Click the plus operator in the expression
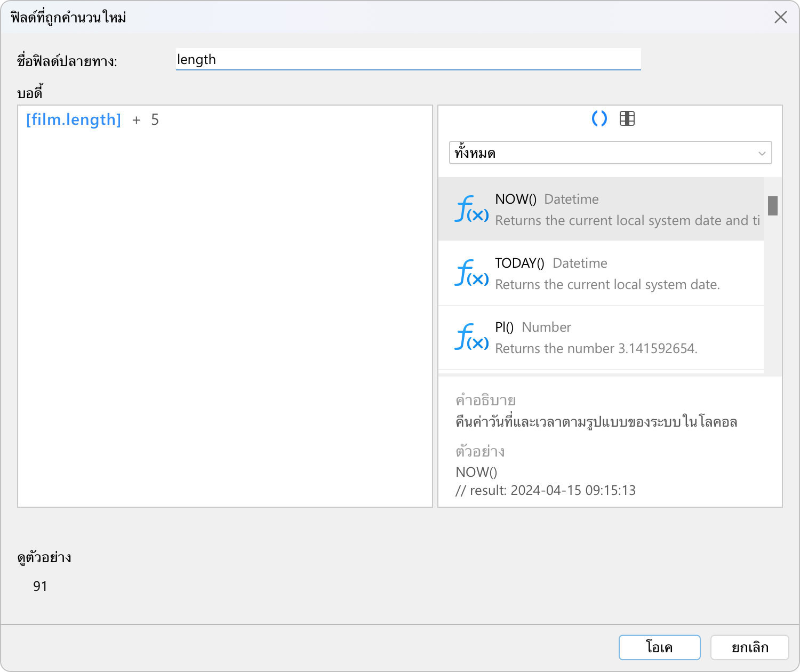The width and height of the screenshot is (800, 672). (x=137, y=120)
